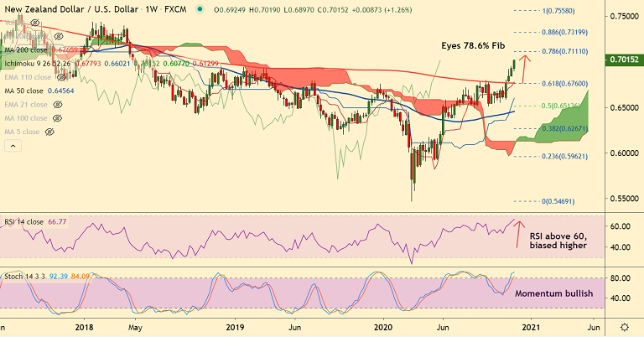
Task: Click the RSI value 66.77
Action: [x=57, y=221]
